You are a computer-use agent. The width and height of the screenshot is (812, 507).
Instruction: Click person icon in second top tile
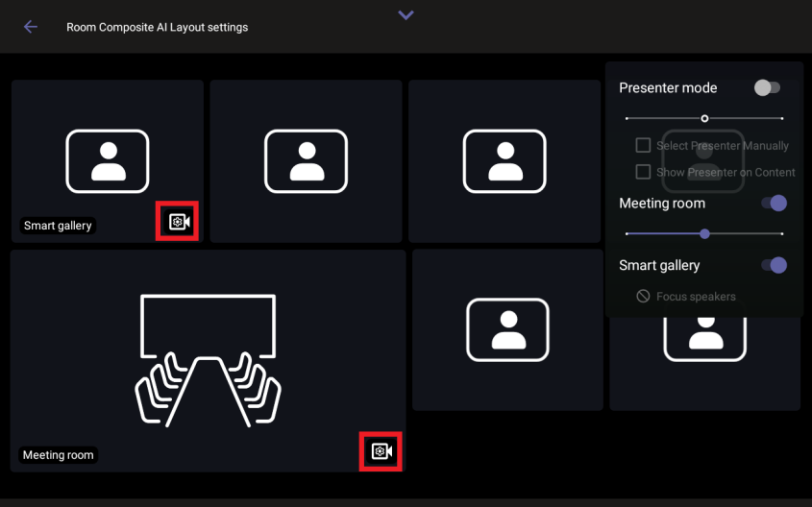pos(306,160)
